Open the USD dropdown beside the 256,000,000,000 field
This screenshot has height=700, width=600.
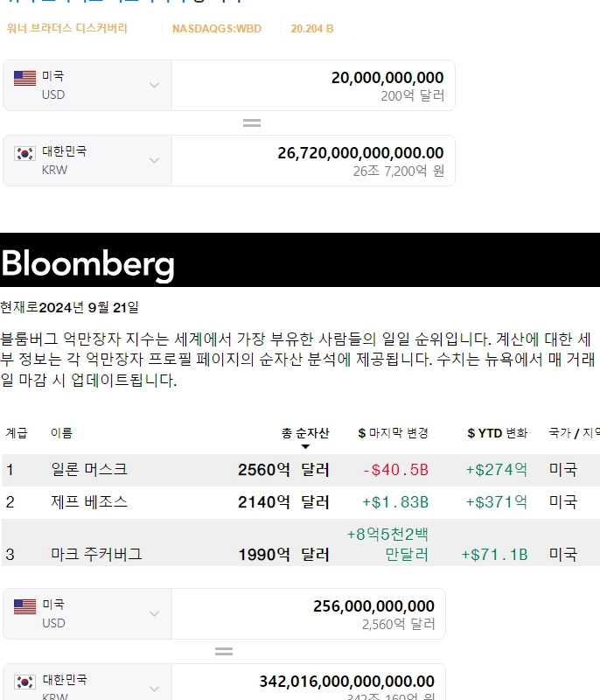click(x=155, y=613)
